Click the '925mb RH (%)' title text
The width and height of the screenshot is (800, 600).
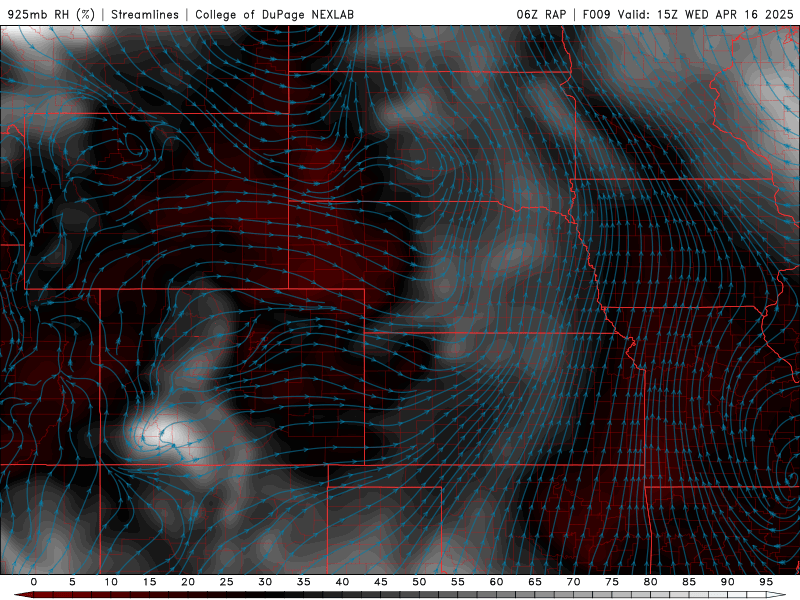51,14
